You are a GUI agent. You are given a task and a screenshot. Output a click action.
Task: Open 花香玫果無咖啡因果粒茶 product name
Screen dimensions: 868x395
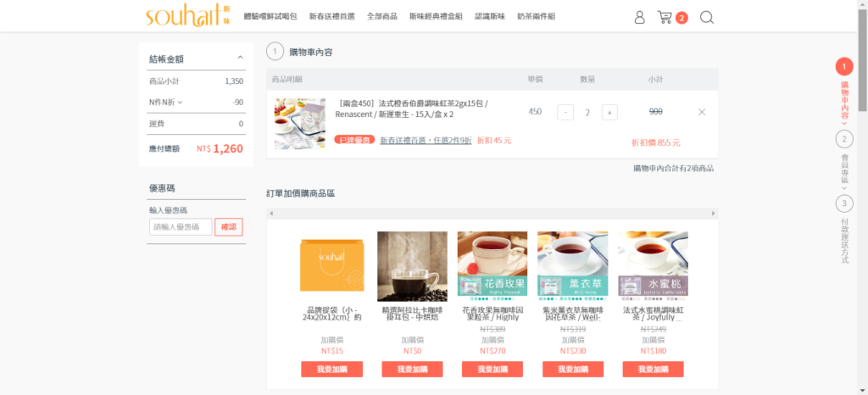click(x=492, y=314)
